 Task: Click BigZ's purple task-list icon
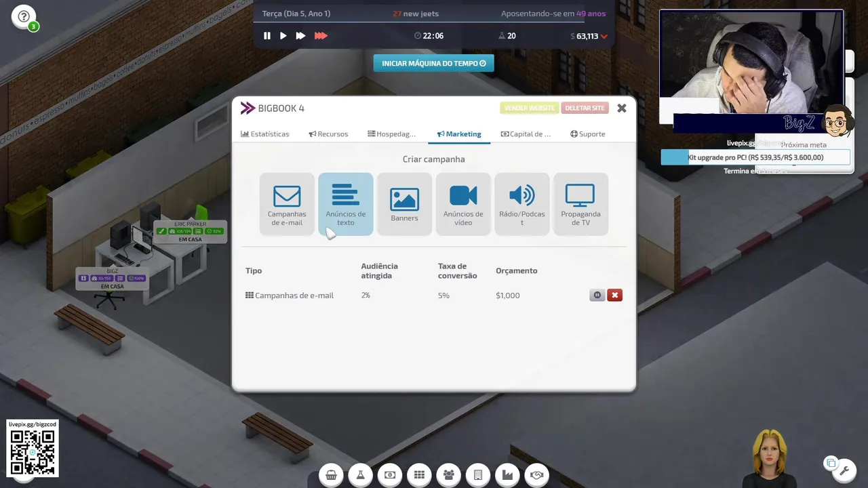point(120,278)
